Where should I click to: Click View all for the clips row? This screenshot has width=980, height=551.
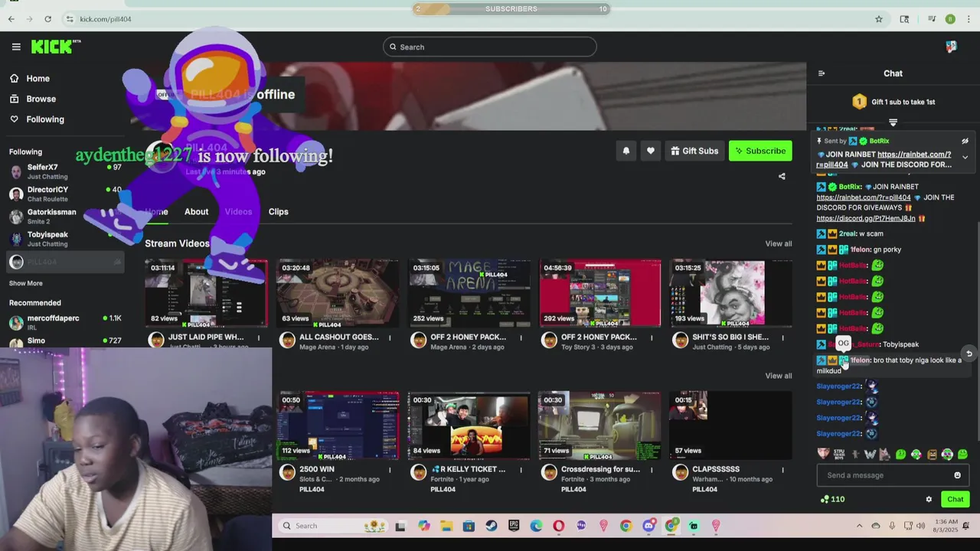(779, 376)
